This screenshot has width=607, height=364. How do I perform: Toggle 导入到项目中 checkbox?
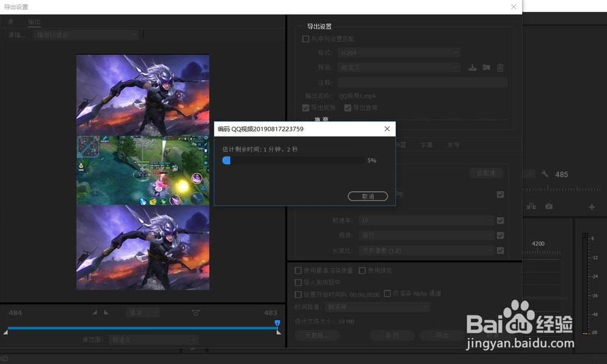[298, 282]
